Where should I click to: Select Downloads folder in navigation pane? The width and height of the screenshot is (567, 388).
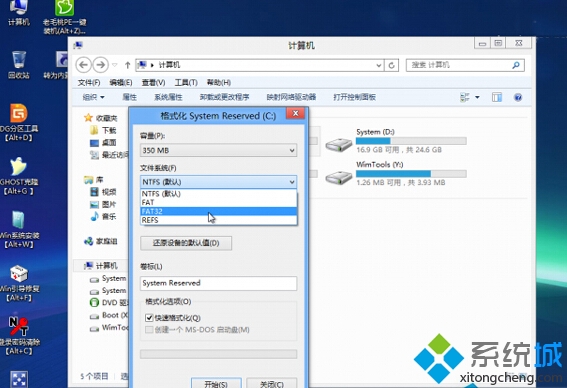103,130
